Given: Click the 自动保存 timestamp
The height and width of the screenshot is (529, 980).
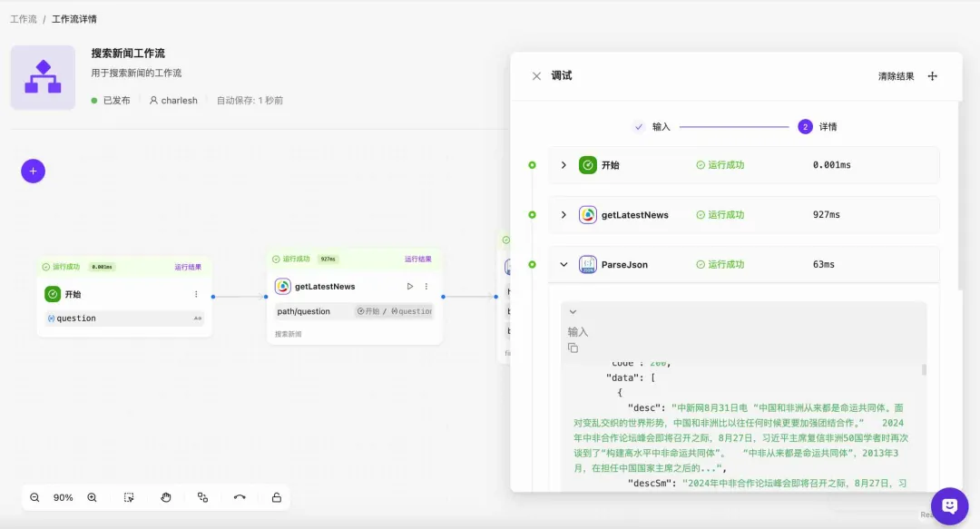Looking at the screenshot, I should [250, 100].
